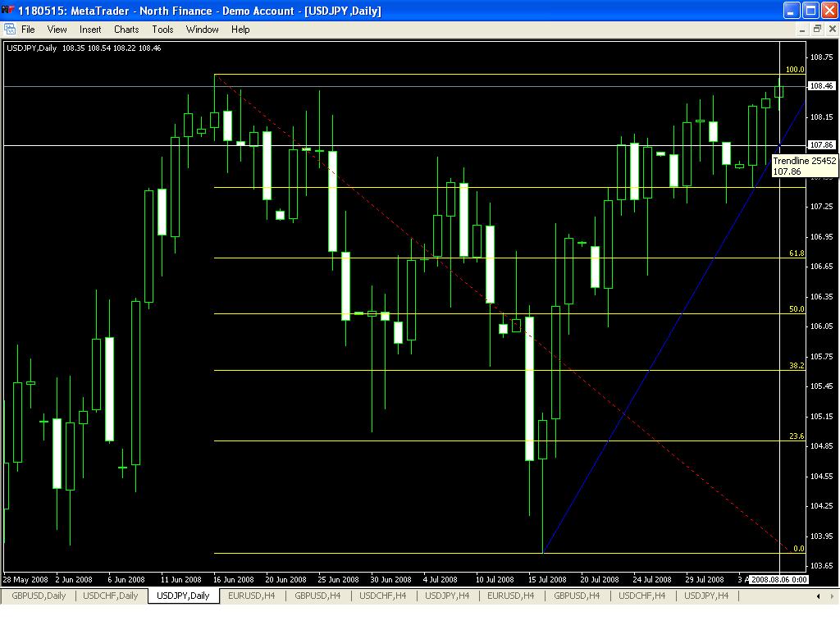Click the Trendline 25452 tooltip
This screenshot has width=840, height=630.
click(x=805, y=166)
